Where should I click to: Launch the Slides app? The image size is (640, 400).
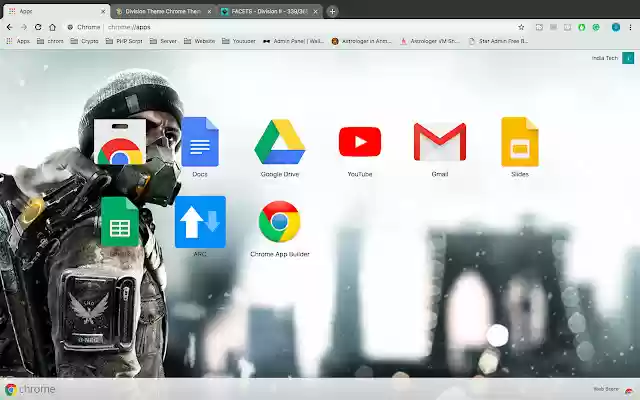click(520, 142)
